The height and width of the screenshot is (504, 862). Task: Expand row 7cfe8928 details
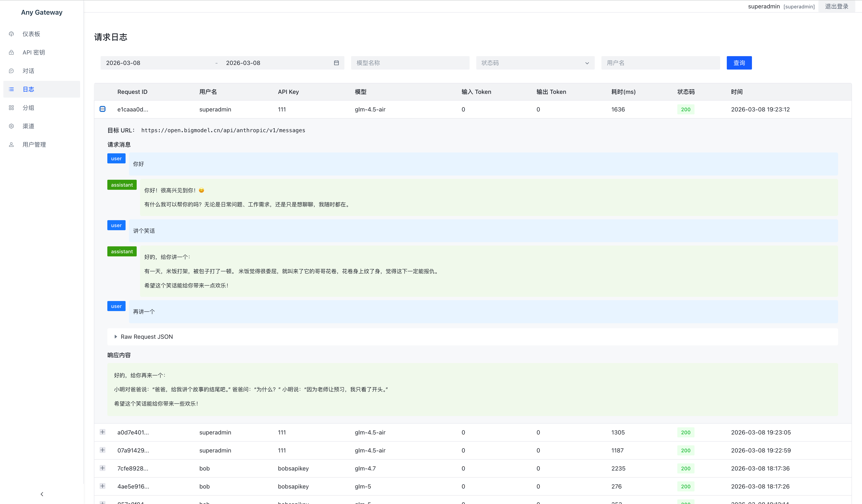point(102,468)
